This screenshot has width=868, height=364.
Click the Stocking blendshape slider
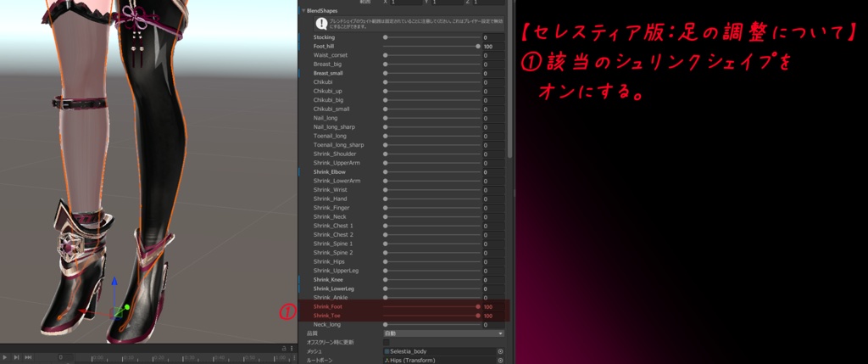[431, 37]
